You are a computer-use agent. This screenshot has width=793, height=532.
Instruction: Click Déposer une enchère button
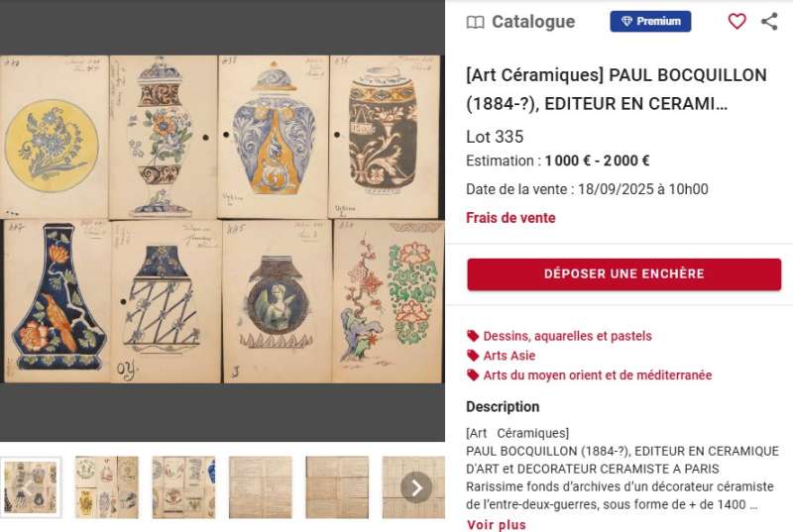pos(624,274)
